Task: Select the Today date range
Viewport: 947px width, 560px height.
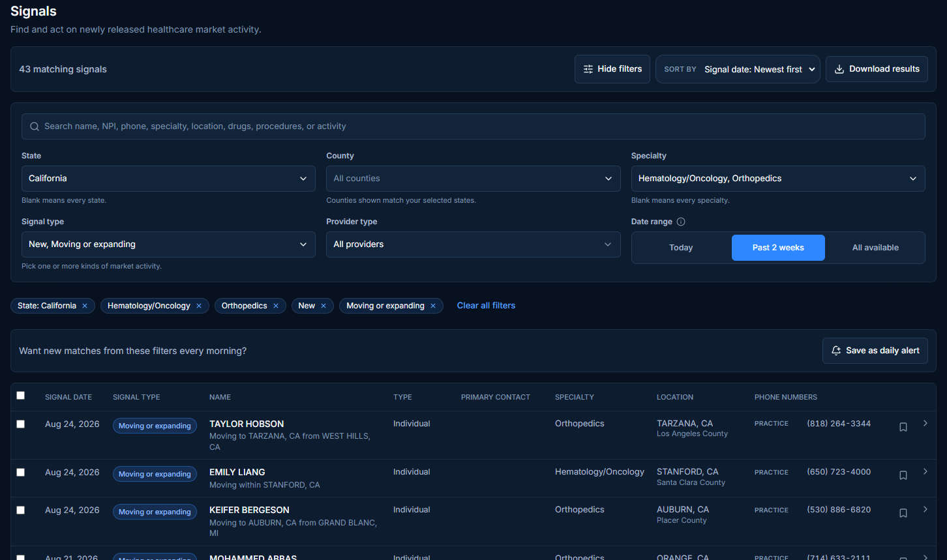Action: (x=681, y=248)
